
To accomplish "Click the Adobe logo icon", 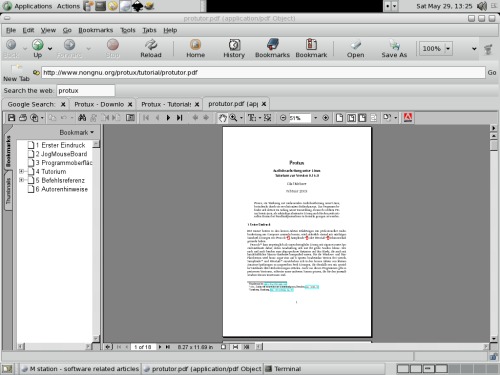I will pyautogui.click(x=408, y=118).
